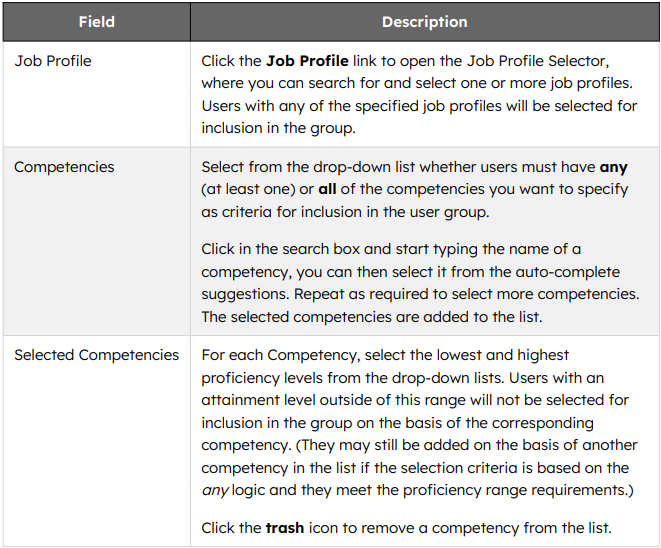
Task: Click the bold word 'any' in Competencies description
Action: pyautogui.click(x=613, y=167)
